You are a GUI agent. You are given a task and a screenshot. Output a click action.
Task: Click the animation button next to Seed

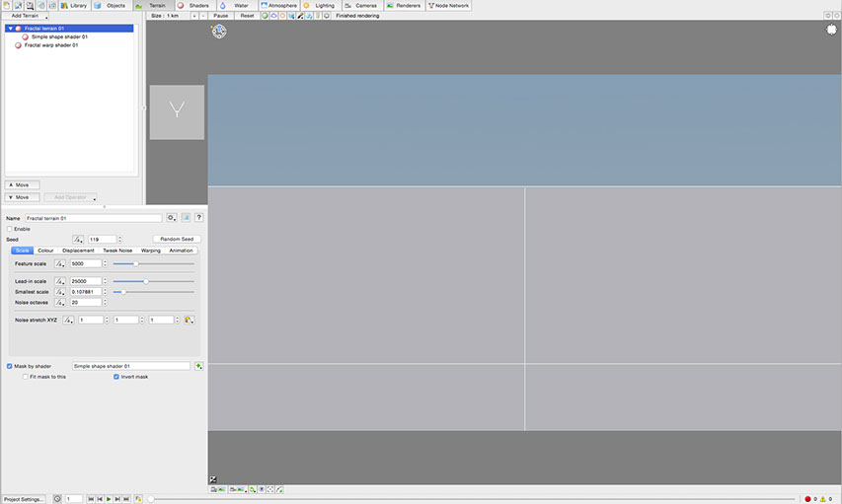click(x=78, y=239)
